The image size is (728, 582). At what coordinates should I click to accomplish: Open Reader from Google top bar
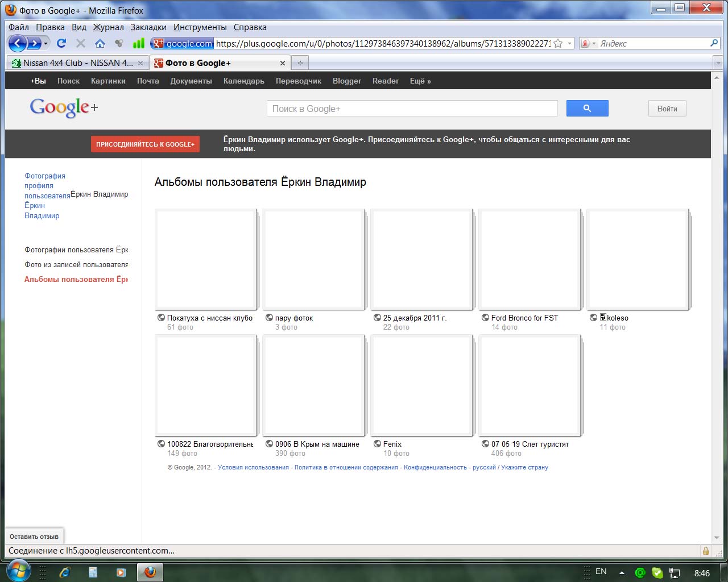[386, 81]
